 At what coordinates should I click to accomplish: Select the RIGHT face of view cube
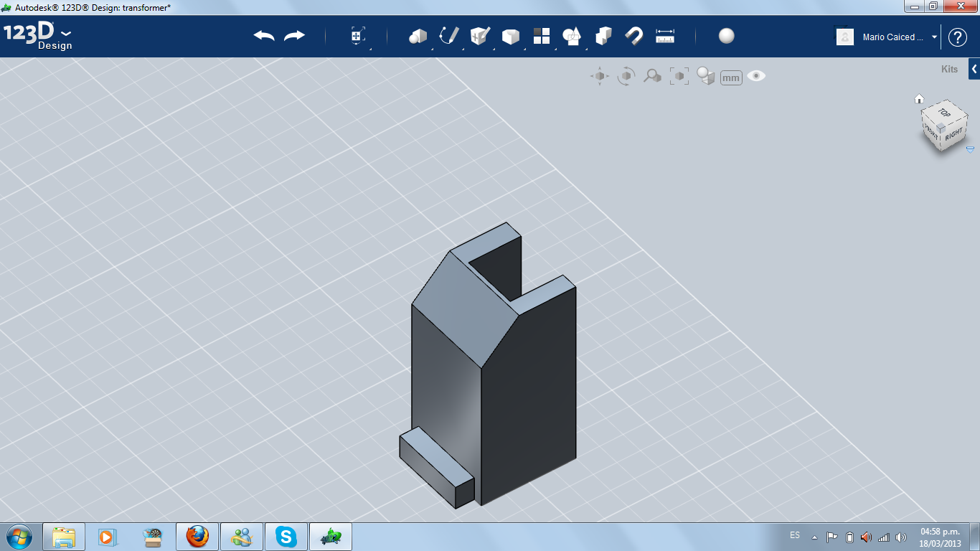tap(953, 134)
